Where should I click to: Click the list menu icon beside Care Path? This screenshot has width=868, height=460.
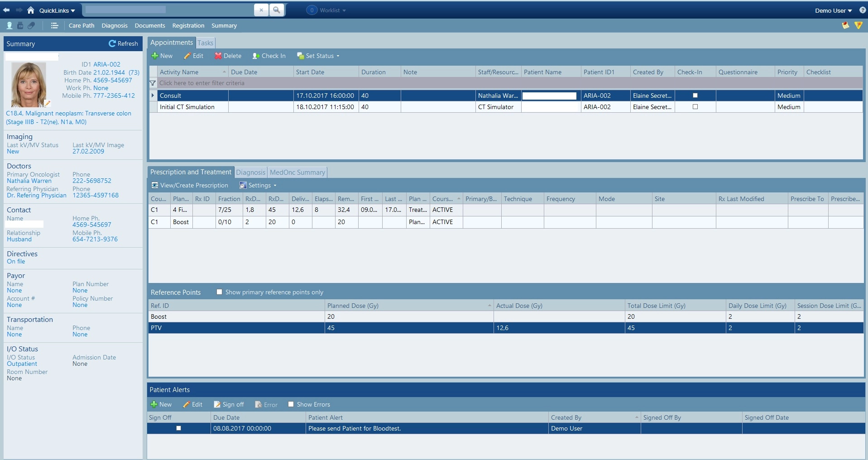(x=54, y=26)
